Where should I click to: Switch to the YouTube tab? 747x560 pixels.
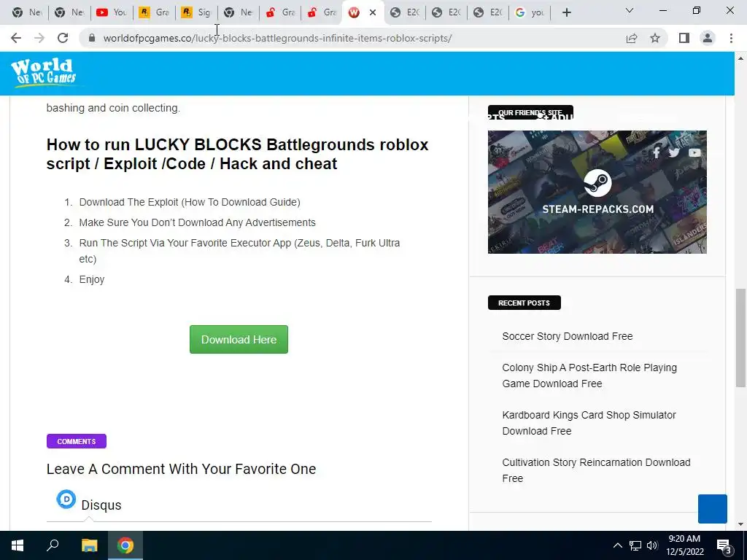(112, 12)
